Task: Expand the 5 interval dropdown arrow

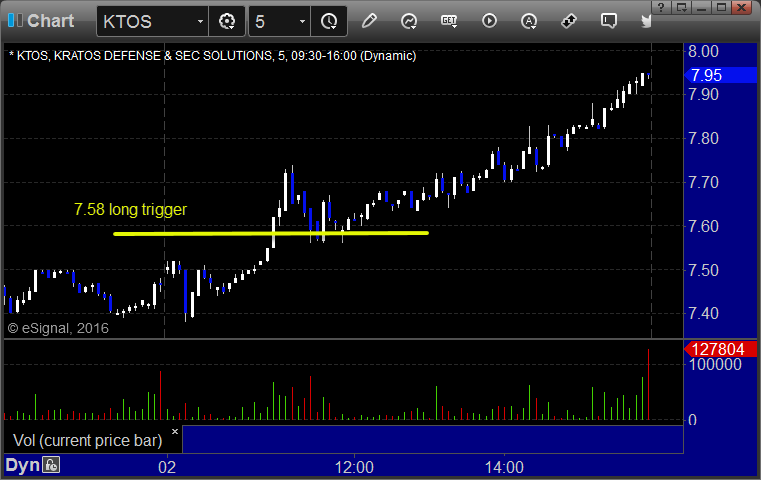Action: point(302,22)
